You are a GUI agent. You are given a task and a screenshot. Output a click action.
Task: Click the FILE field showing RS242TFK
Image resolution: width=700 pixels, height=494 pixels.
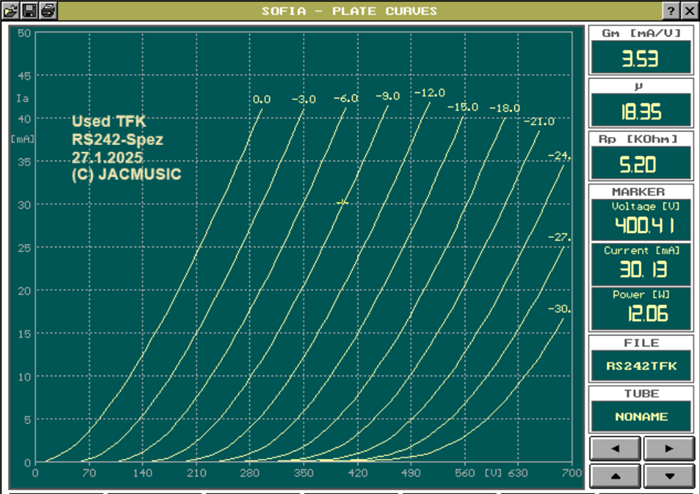[x=641, y=366]
